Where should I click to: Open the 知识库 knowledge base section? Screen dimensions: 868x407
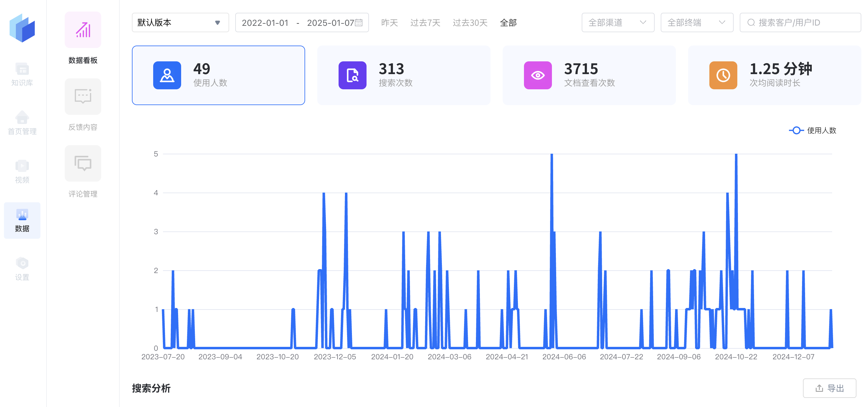click(22, 74)
